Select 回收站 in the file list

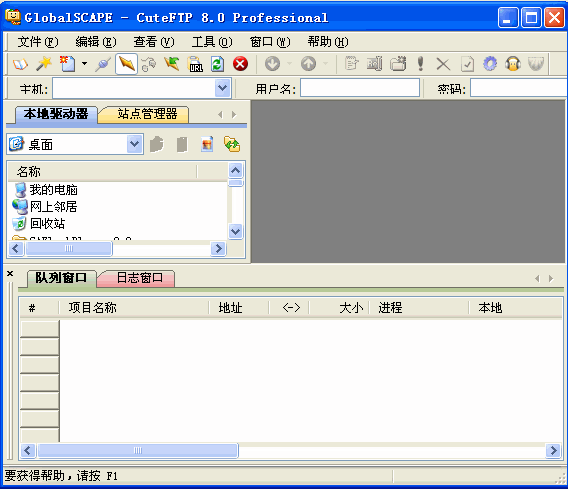[47, 223]
